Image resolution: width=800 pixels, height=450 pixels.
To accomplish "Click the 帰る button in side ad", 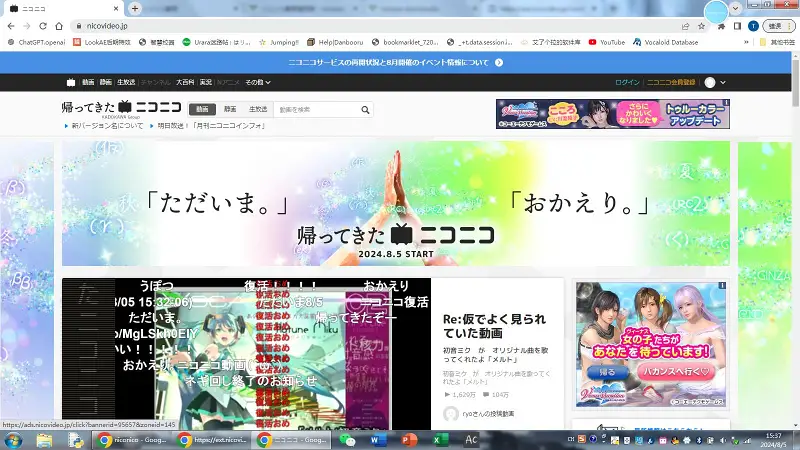I will (x=607, y=371).
